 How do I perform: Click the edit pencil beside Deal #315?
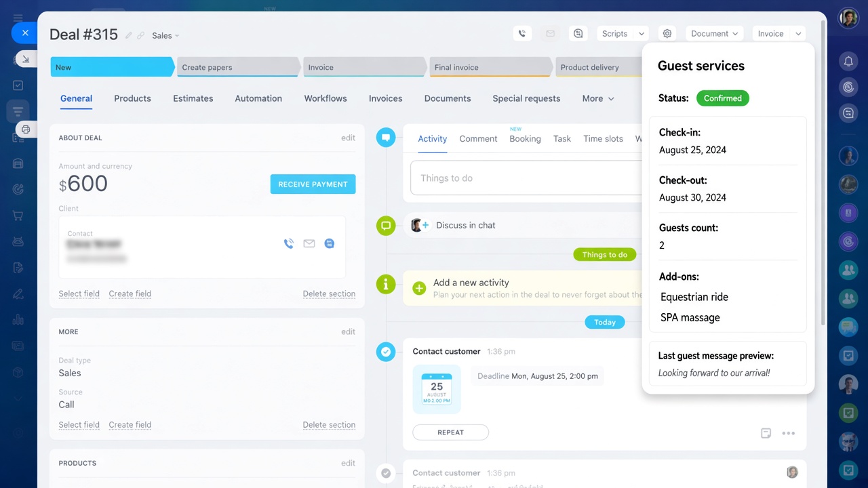coord(128,35)
